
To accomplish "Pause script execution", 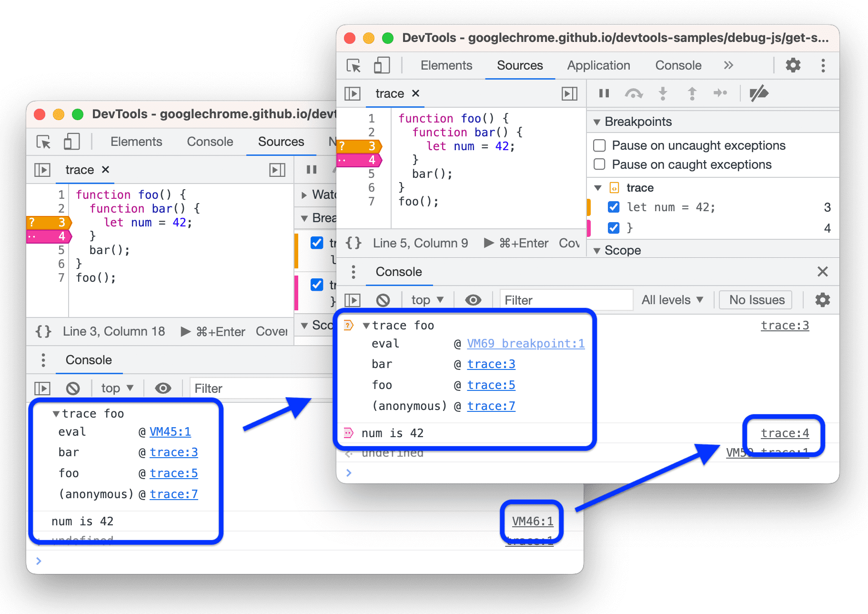I will click(x=603, y=93).
